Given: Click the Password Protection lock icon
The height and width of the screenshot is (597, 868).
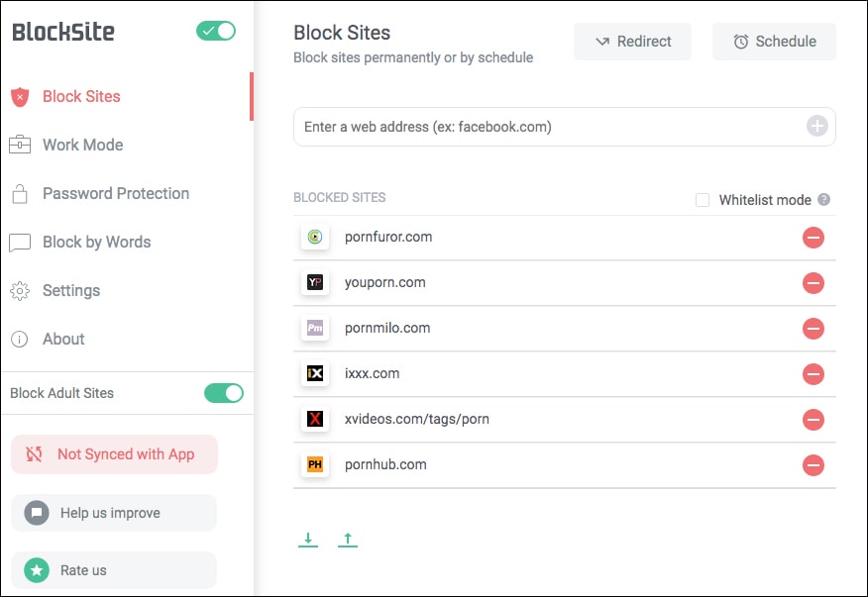Looking at the screenshot, I should [x=21, y=193].
